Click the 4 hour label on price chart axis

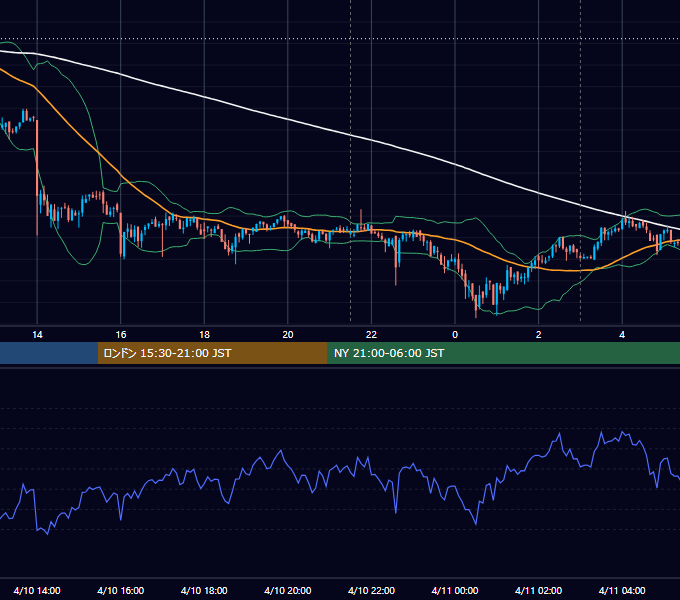pos(622,335)
